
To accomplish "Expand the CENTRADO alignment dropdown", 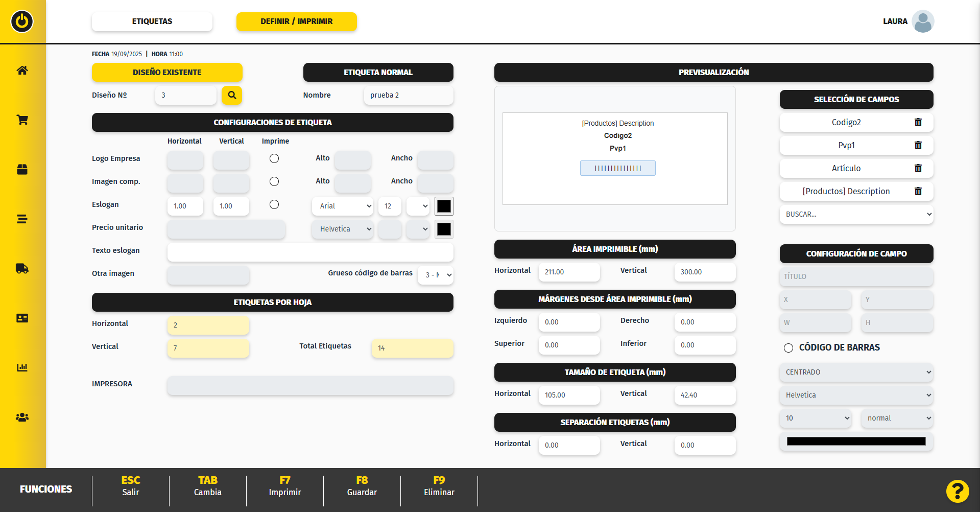I will pyautogui.click(x=856, y=373).
